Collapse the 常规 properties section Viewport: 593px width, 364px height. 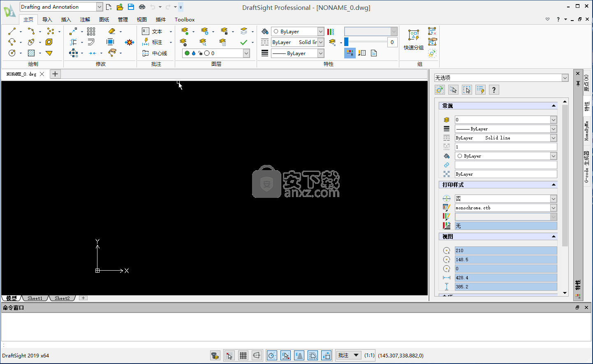point(554,106)
